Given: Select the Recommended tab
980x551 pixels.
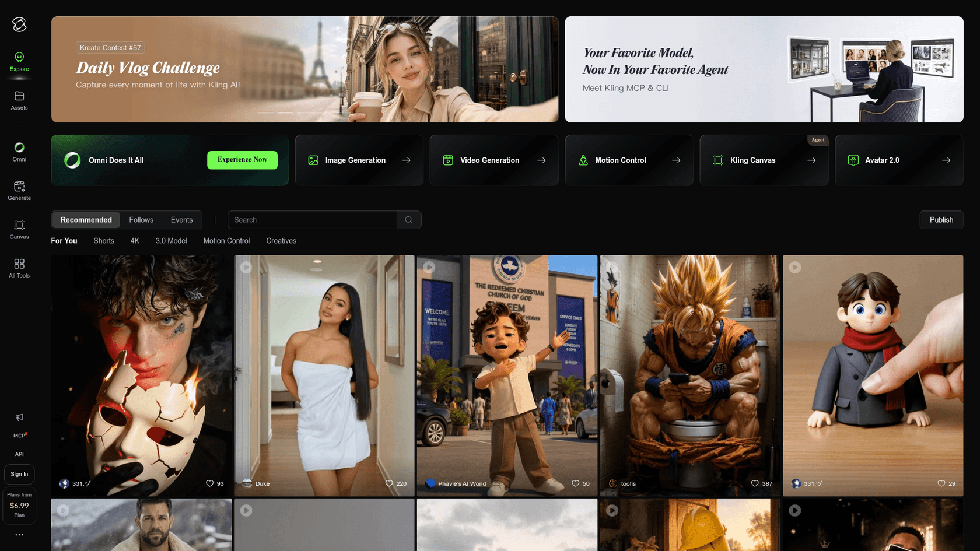Looking at the screenshot, I should [86, 220].
